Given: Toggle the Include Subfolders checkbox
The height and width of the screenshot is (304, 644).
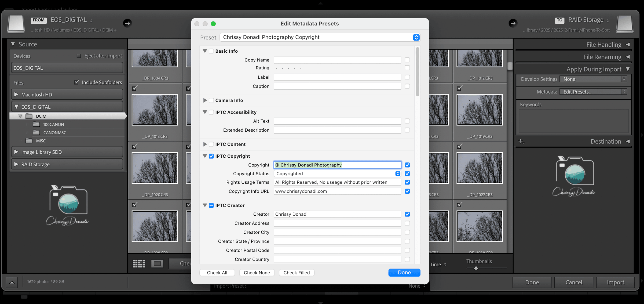Looking at the screenshot, I should (77, 82).
